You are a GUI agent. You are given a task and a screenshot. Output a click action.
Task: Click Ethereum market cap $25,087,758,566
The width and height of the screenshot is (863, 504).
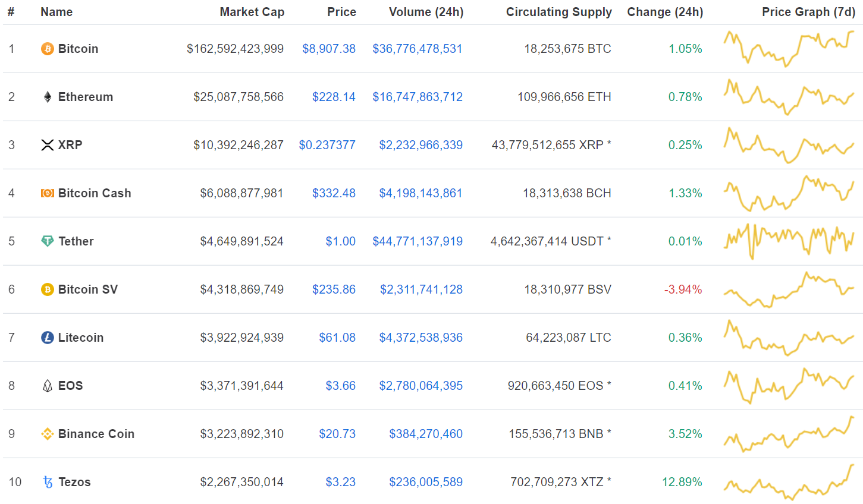[238, 97]
